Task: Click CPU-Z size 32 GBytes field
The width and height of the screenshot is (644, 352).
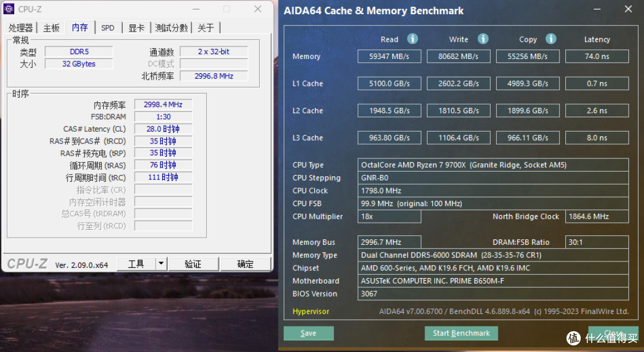Action: [79, 64]
